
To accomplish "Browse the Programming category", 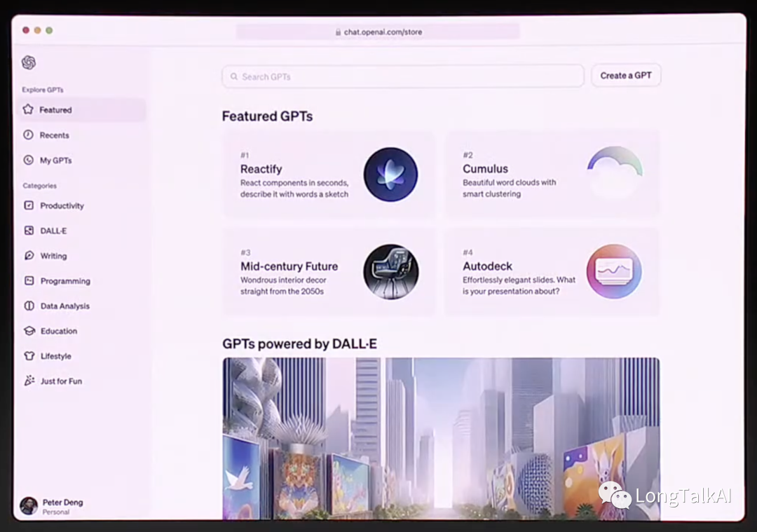I will [x=81, y=280].
